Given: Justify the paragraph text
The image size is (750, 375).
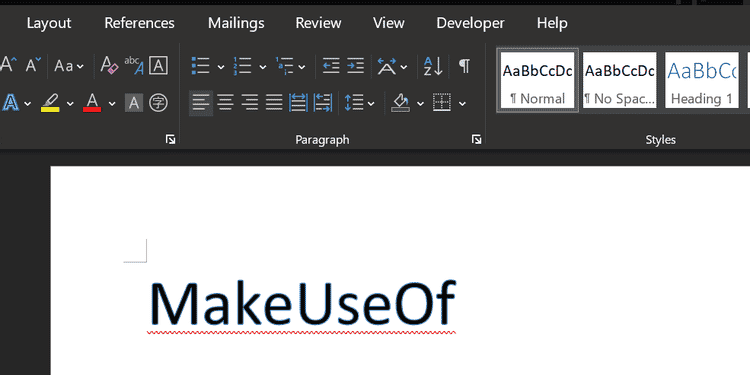Looking at the screenshot, I should [x=274, y=103].
